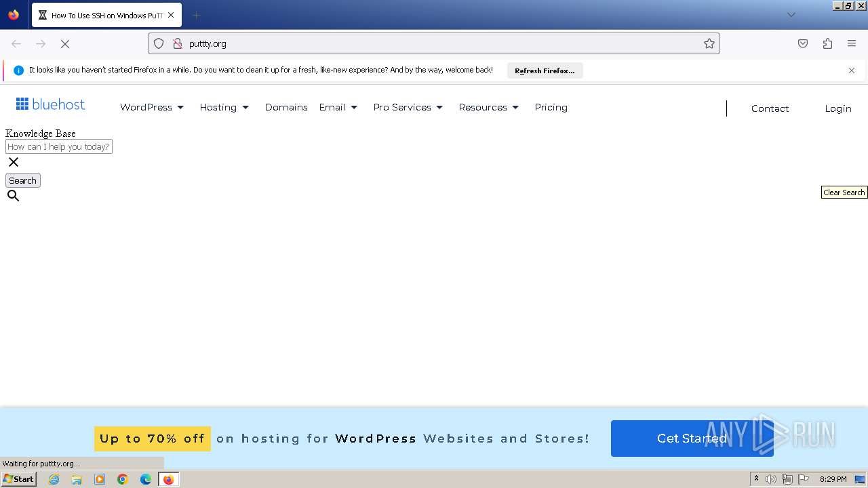Open the Extensions puzzle icon
The height and width of the screenshot is (488, 868).
(x=827, y=43)
